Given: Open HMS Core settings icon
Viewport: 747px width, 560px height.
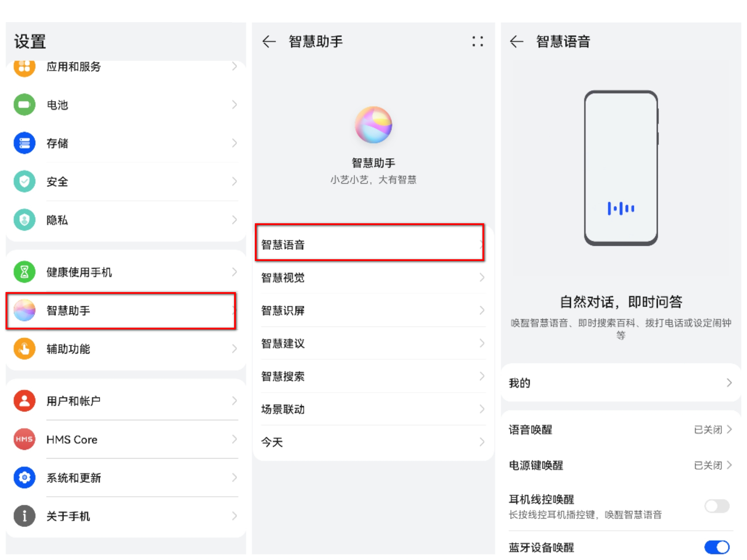Looking at the screenshot, I should [24, 439].
